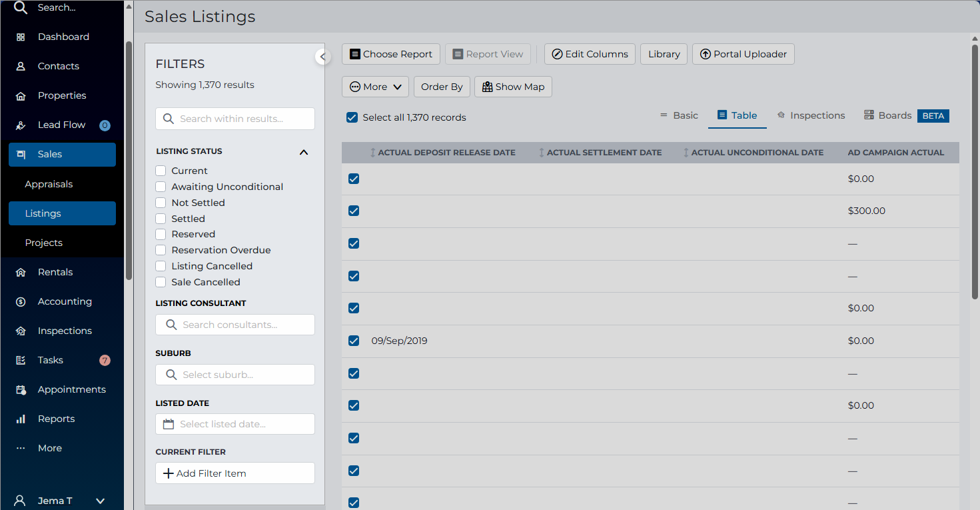Click the Report View button
980x510 pixels.
point(488,54)
